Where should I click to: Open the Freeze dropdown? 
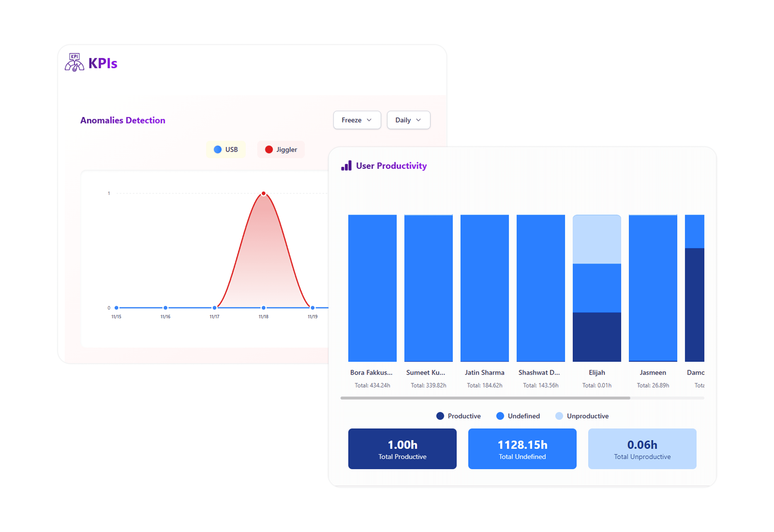pyautogui.click(x=357, y=120)
